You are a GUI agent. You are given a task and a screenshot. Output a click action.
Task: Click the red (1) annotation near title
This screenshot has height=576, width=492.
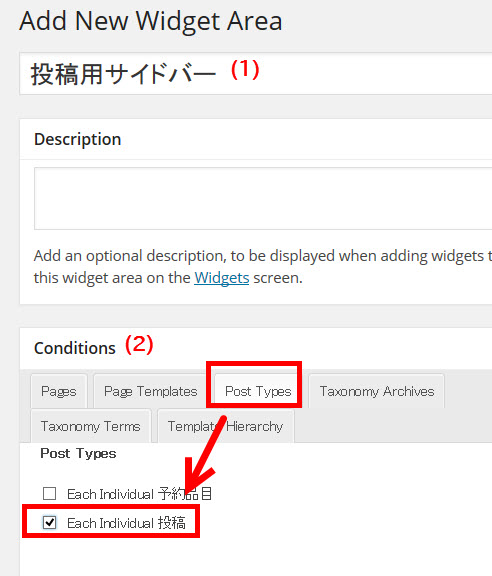coord(245,70)
